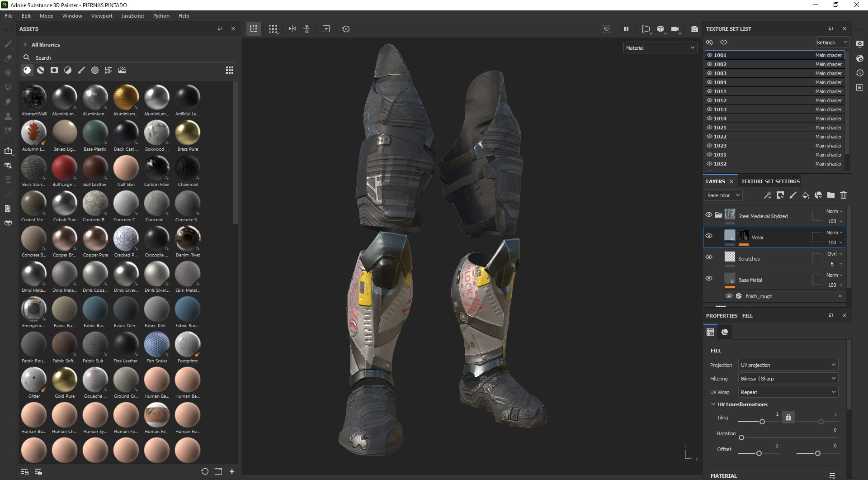The height and width of the screenshot is (480, 868).
Task: Select the Projection tool
Action: pyautogui.click(x=8, y=73)
